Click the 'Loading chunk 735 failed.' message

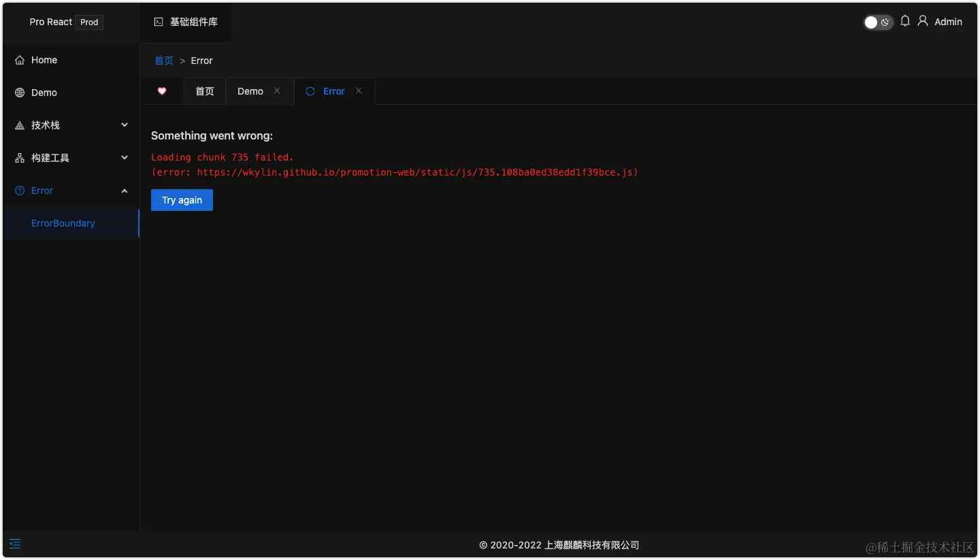pyautogui.click(x=223, y=157)
